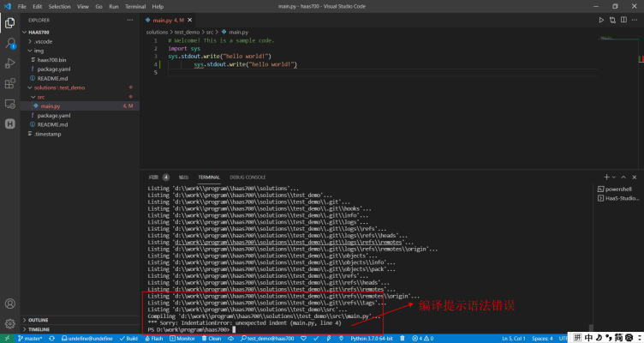Open the Extensions view icon
The width and height of the screenshot is (644, 343).
tap(10, 83)
